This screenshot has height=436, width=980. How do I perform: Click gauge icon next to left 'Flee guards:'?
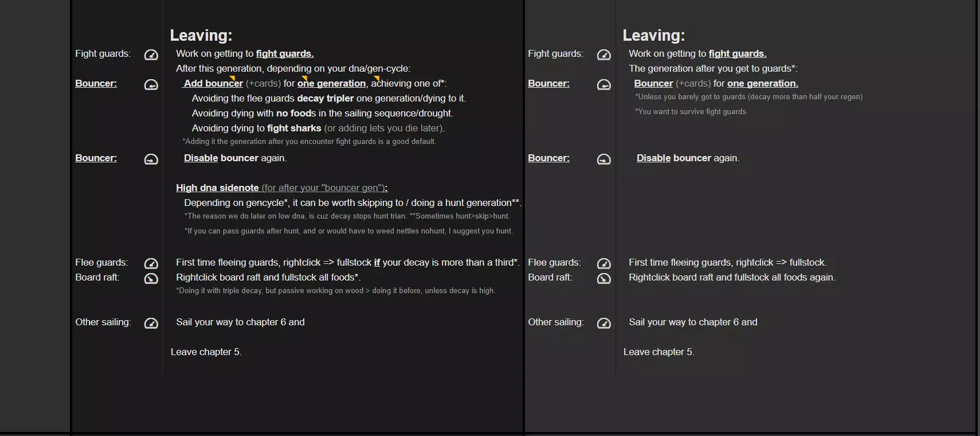(151, 263)
